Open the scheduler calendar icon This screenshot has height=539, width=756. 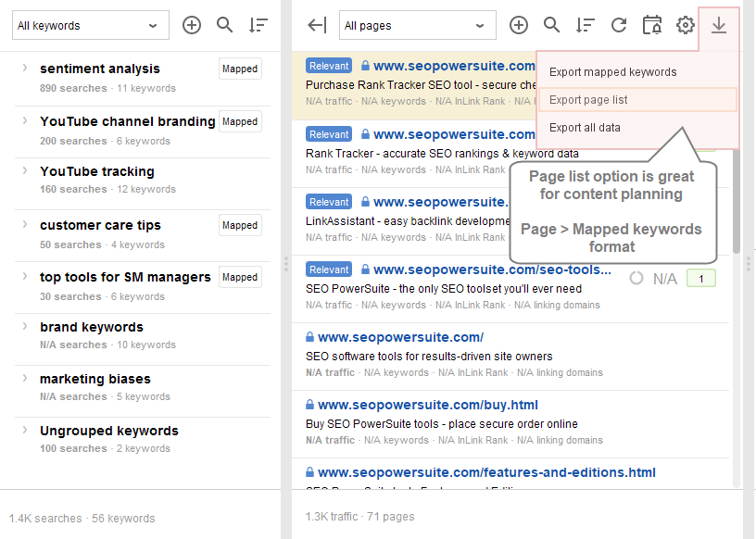(652, 25)
